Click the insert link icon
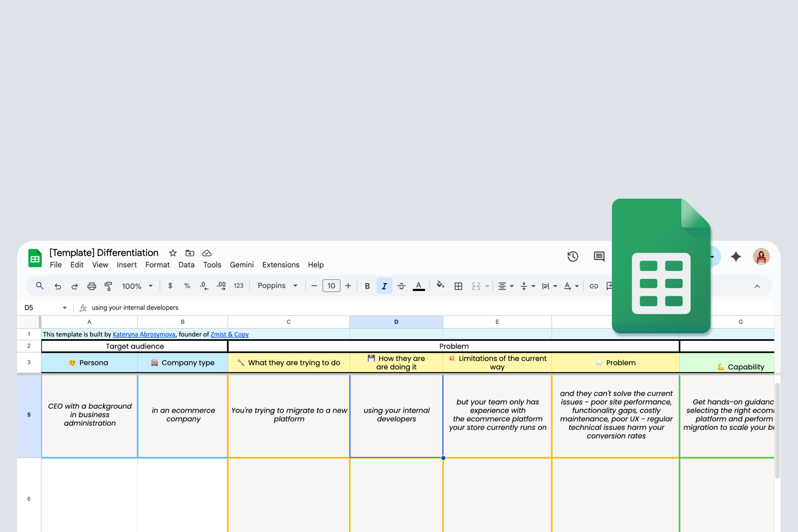Viewport: 798px width, 532px height. 594,286
